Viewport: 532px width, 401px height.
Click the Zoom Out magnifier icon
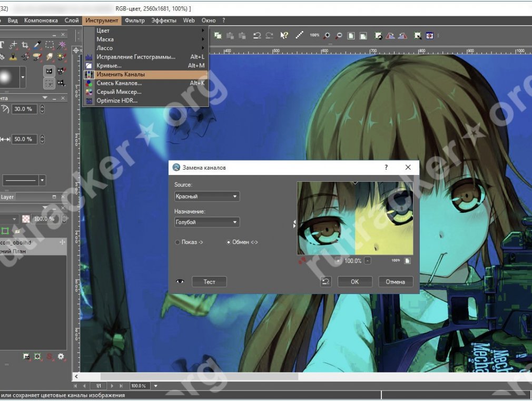tap(339, 35)
